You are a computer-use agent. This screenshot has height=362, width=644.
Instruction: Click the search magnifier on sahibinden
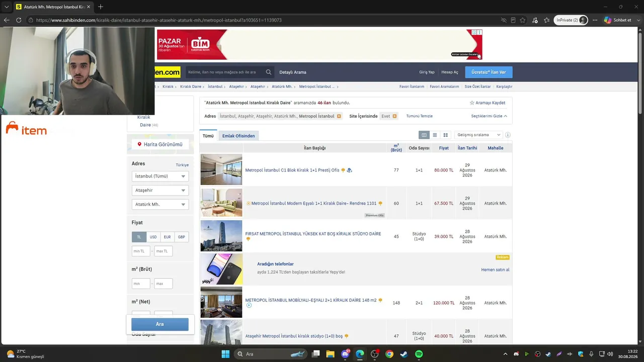(x=269, y=72)
